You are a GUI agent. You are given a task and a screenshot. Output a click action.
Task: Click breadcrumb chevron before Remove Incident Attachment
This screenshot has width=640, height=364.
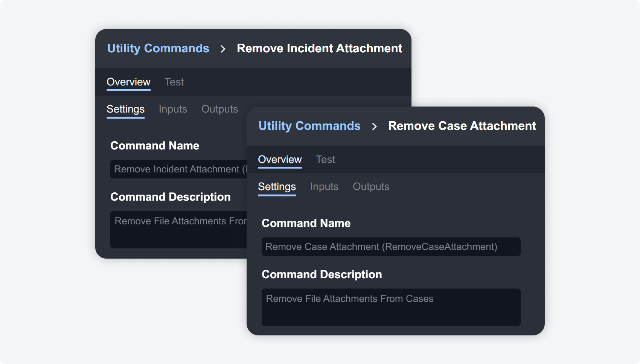(x=223, y=49)
